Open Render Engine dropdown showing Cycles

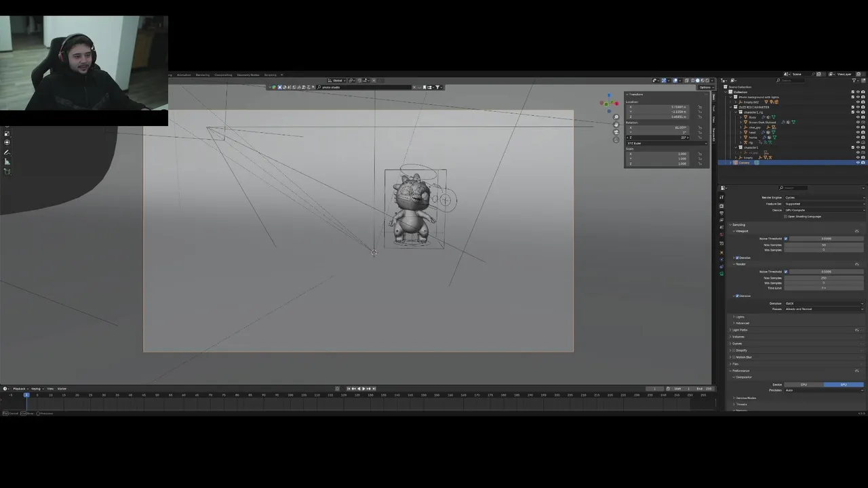(x=825, y=198)
